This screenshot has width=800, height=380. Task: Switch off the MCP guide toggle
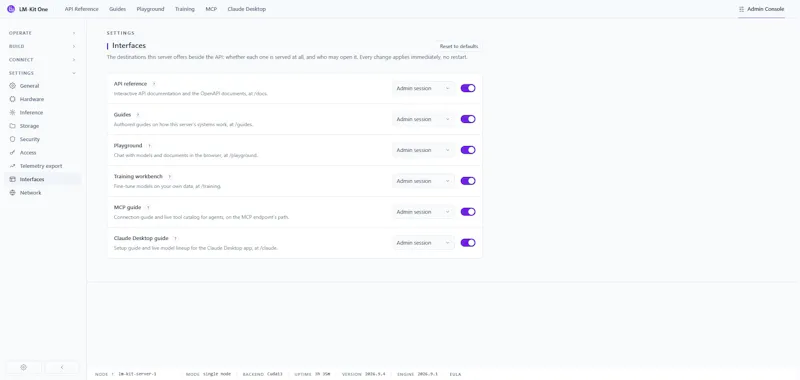[x=468, y=212]
